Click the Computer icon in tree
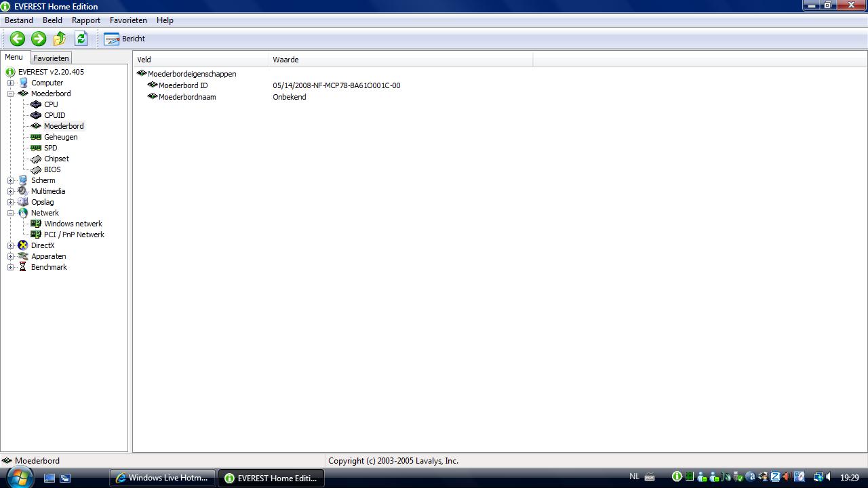This screenshot has width=868, height=488. pos(23,83)
